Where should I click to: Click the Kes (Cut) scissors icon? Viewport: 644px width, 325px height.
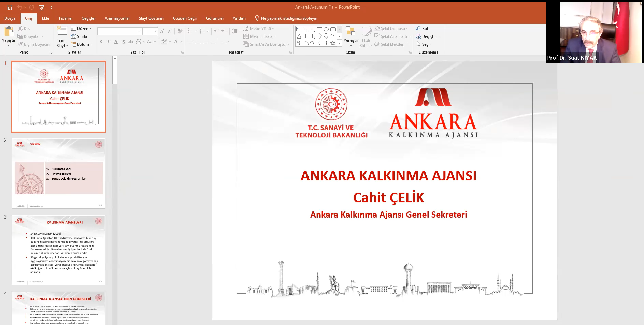tap(20, 28)
